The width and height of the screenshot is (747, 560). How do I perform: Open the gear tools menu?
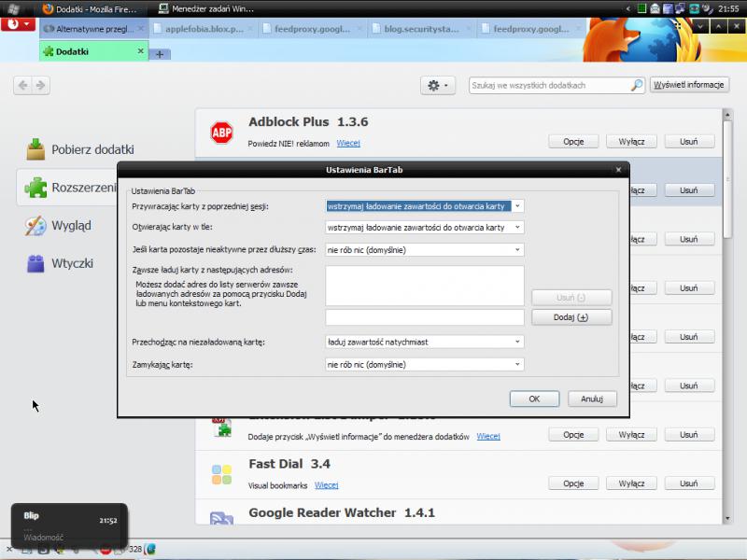[x=438, y=86]
